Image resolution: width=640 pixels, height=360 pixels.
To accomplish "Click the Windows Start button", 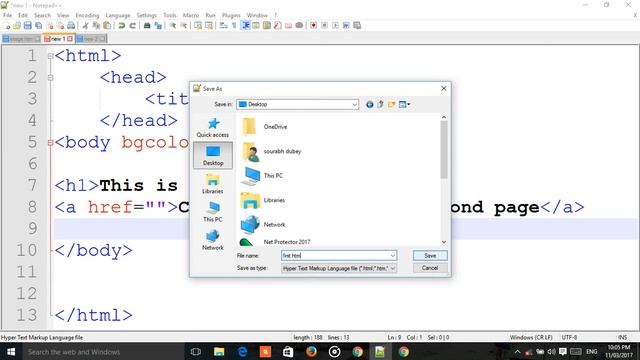I will pos(11,352).
